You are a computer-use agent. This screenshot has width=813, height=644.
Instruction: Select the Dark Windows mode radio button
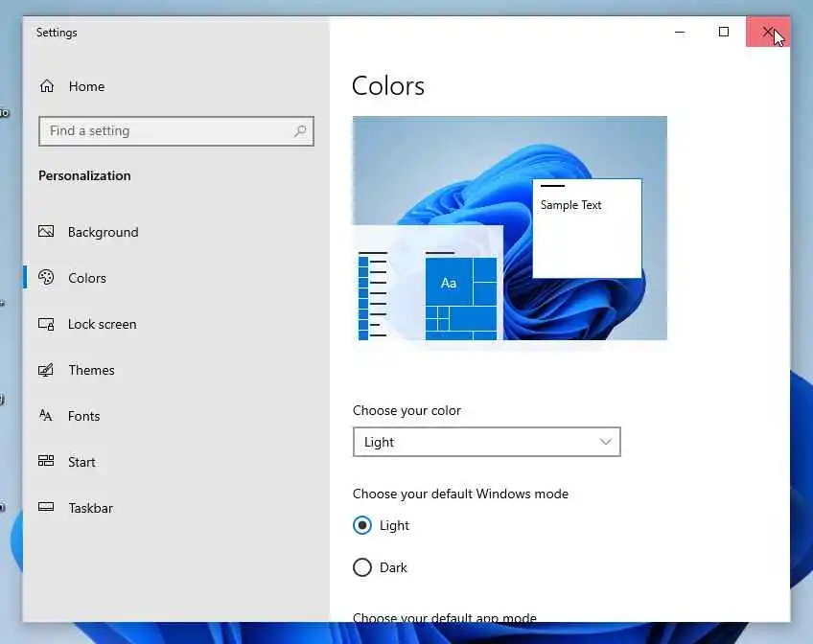[361, 567]
